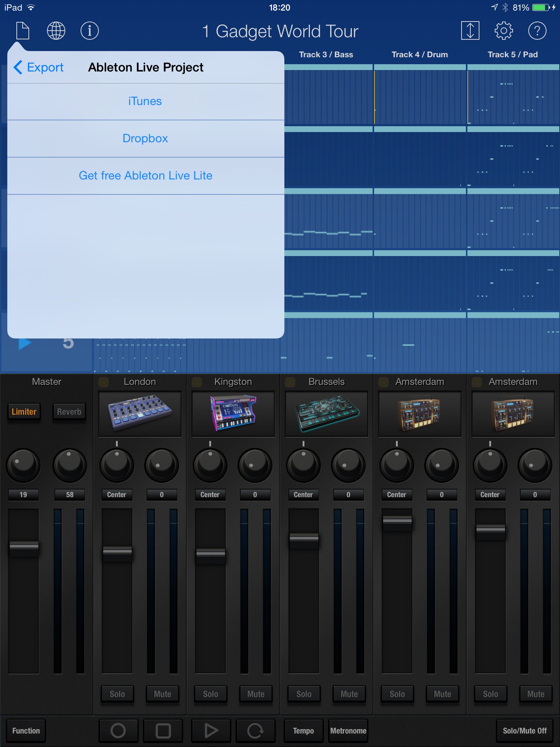Toggle the Master Reverb
This screenshot has width=560, height=747.
coord(69,412)
